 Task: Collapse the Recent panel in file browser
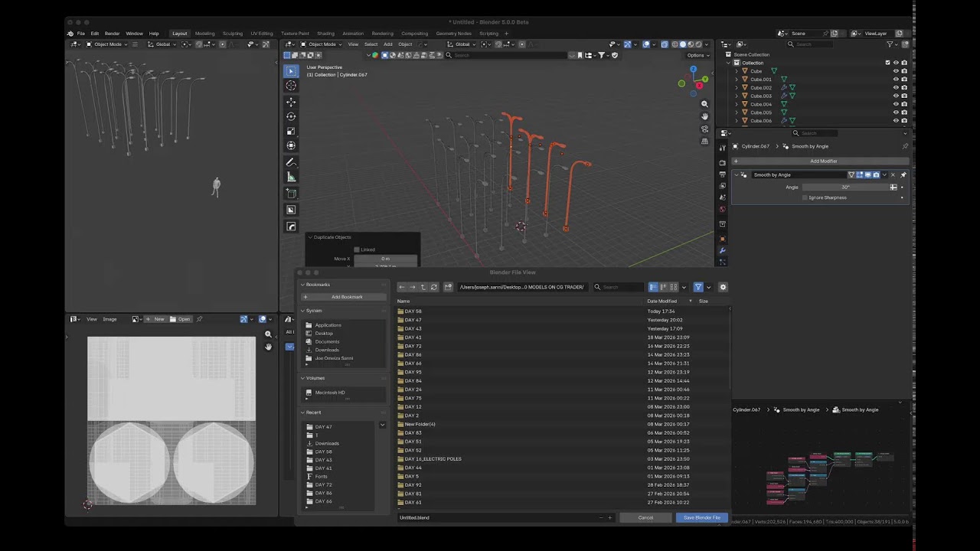click(x=302, y=412)
